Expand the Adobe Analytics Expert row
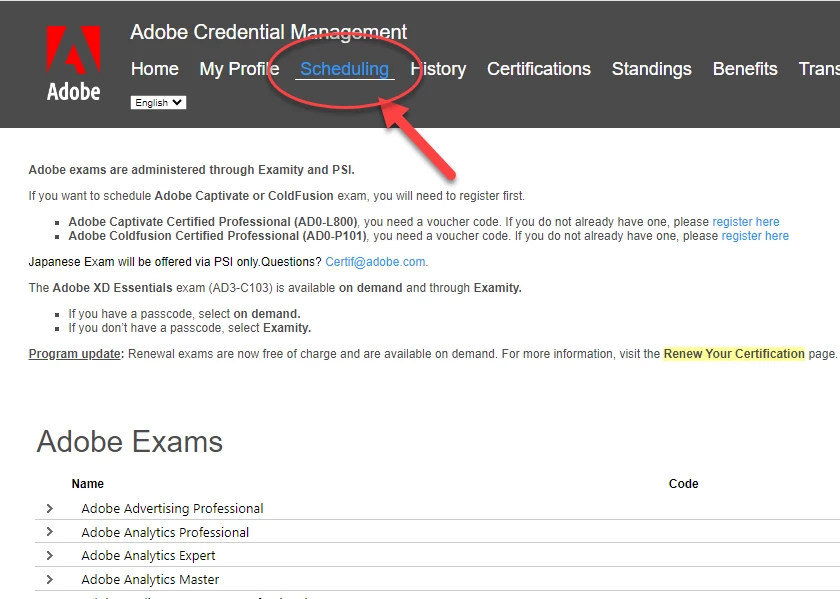The width and height of the screenshot is (840, 599). [50, 556]
